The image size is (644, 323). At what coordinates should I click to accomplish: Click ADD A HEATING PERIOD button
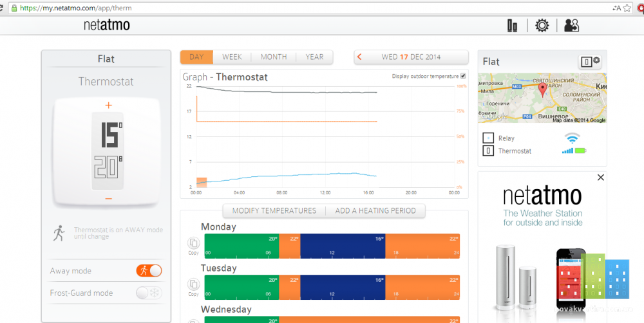(375, 210)
